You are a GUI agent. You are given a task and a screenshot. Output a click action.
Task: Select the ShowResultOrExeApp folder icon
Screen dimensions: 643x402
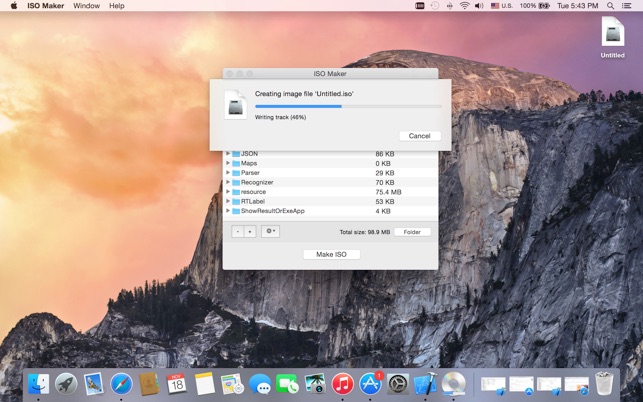click(x=236, y=211)
